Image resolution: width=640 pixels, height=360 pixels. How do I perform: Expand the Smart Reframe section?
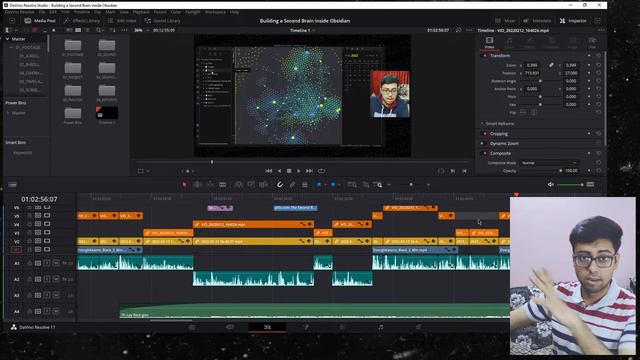point(482,124)
